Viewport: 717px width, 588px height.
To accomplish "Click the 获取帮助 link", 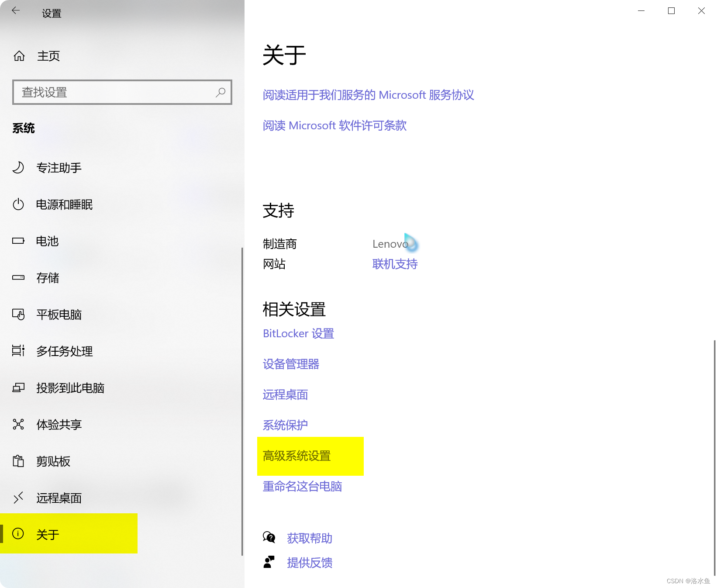I will pos(310,538).
